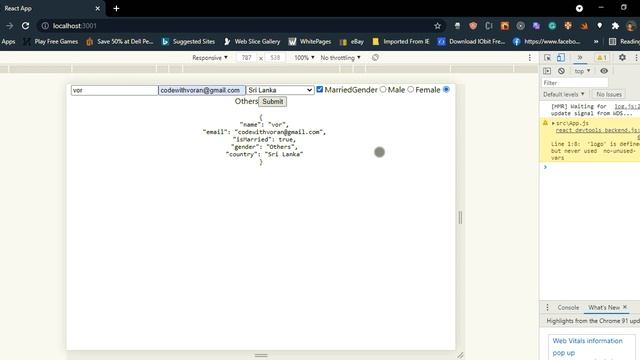The height and width of the screenshot is (360, 640).
Task: Click the rotate device icon
Action: pos(376,58)
